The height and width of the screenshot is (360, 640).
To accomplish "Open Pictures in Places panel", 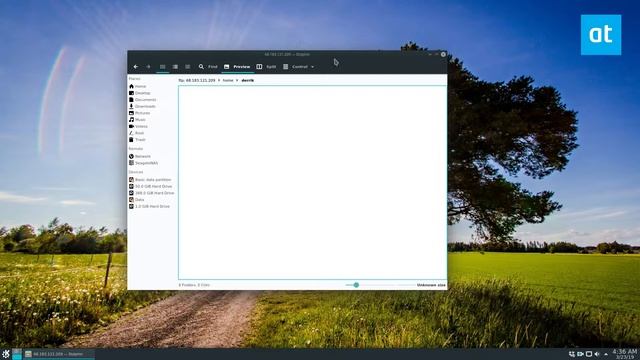I will 140,113.
